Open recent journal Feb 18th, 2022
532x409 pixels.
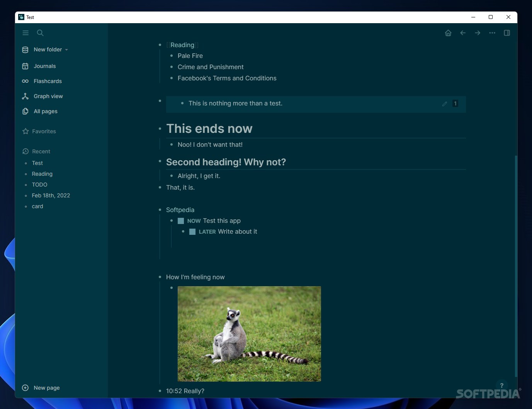click(51, 195)
